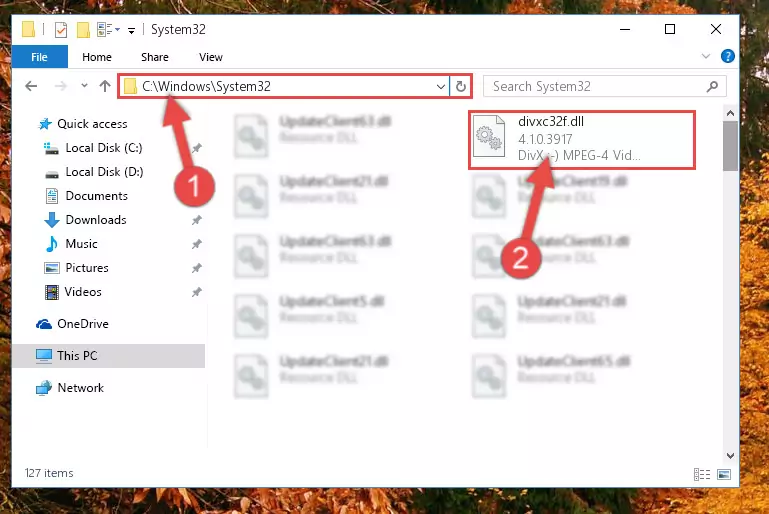Open Music in the sidebar
This screenshot has height=514, width=769.
tap(72, 244)
